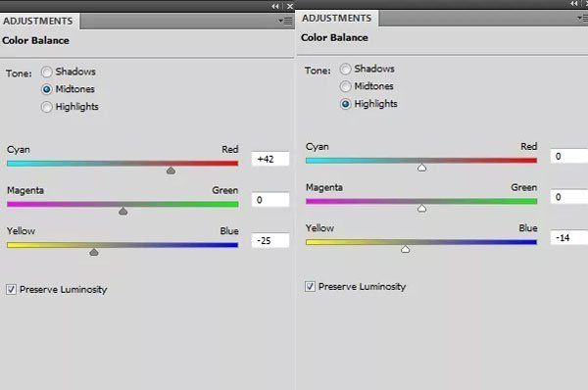Viewport: 588px width, 390px height.
Task: Click Yellow-Blue slider handle in right panel
Action: point(405,249)
